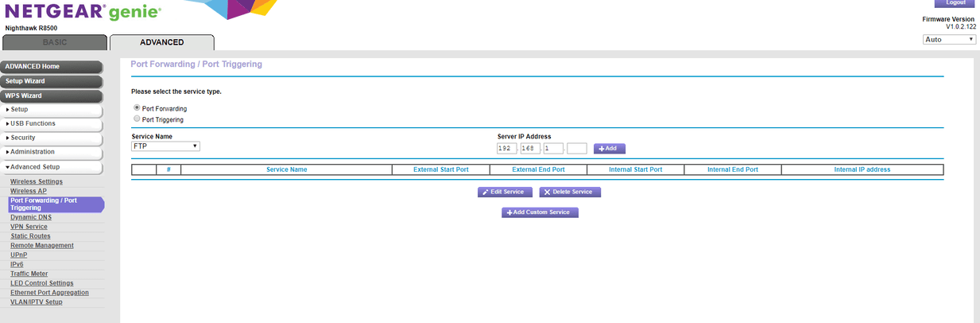Open the Service Name FTP dropdown

tap(165, 146)
